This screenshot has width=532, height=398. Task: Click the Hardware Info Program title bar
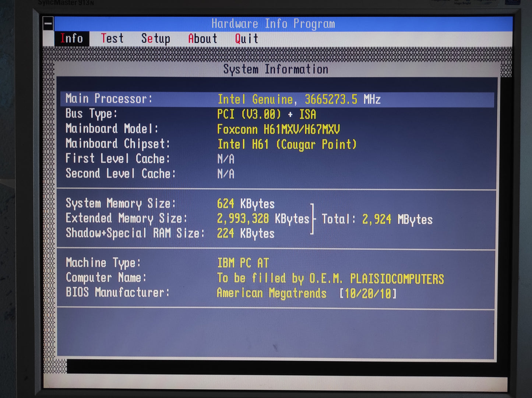point(273,24)
